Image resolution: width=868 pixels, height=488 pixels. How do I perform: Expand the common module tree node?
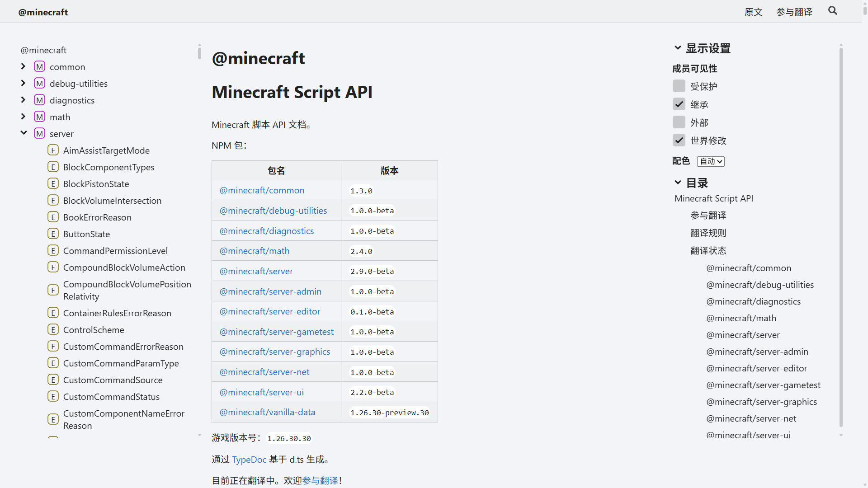(24, 66)
